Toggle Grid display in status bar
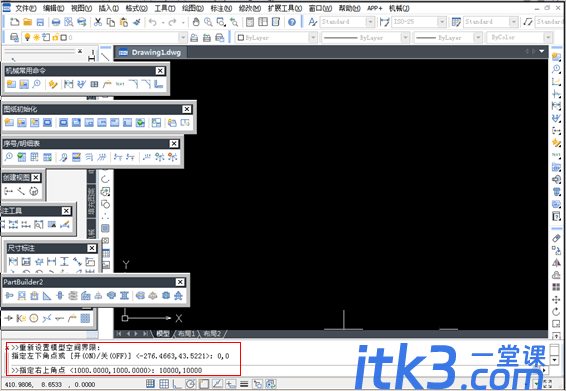 [164, 384]
